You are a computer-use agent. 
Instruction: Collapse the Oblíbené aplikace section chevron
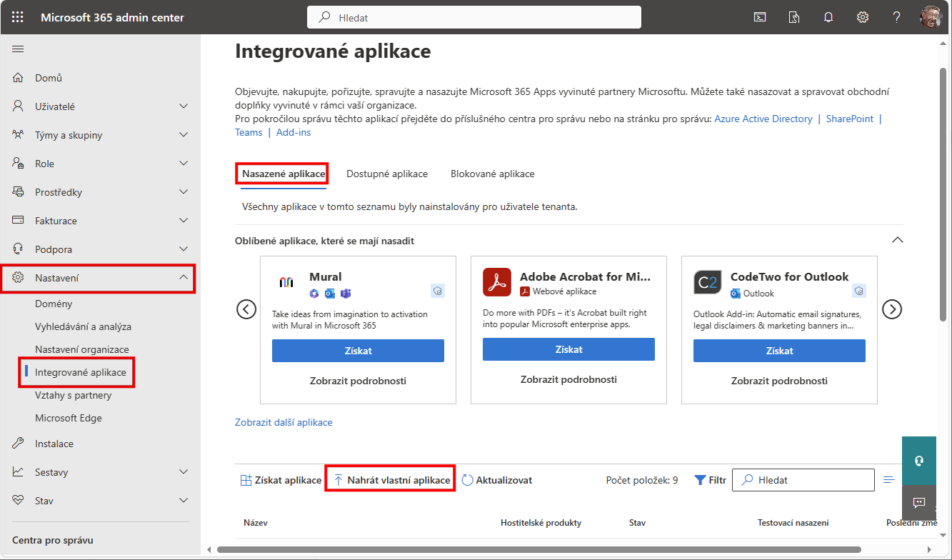tap(898, 240)
